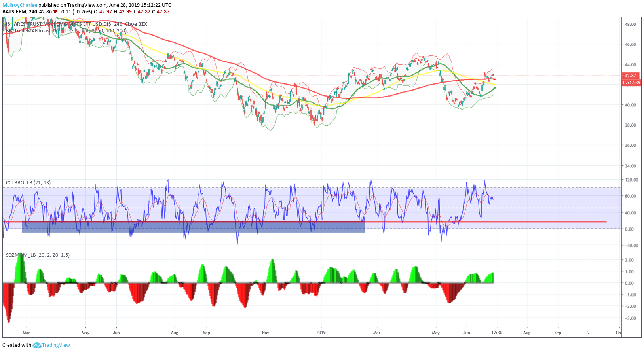Click the 120.00 oscillator axis label
644x352 pixels.
[x=632, y=180]
